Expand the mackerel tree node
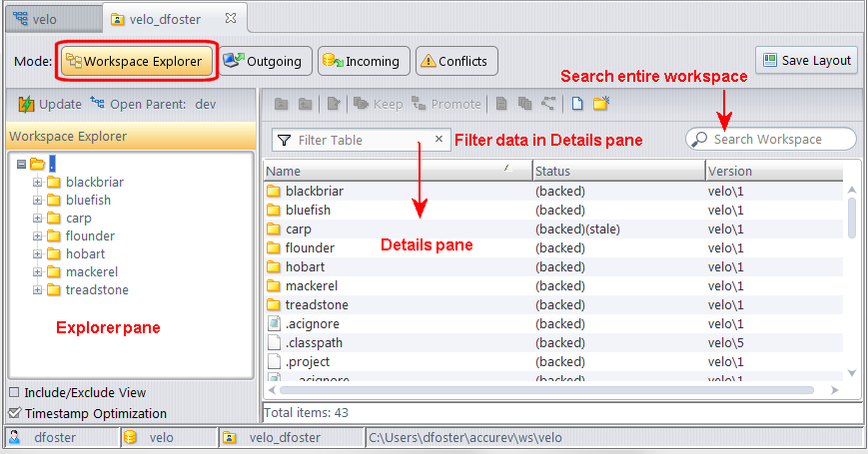The width and height of the screenshot is (868, 454). [x=39, y=271]
